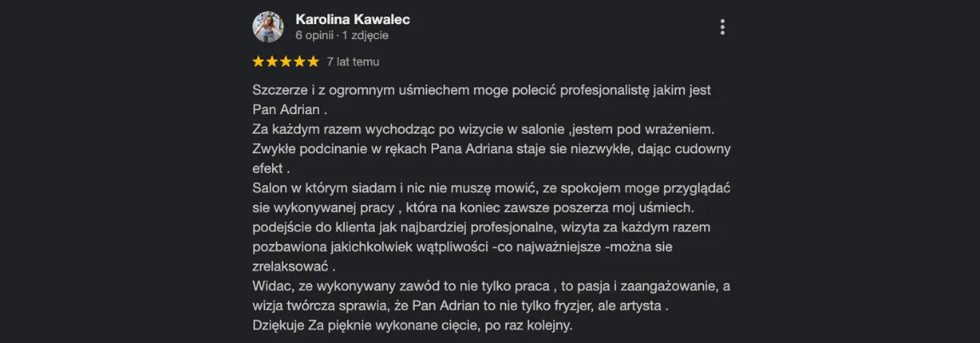Click the short line reading "efekt ."
This screenshot has height=343, width=980.
point(271,169)
